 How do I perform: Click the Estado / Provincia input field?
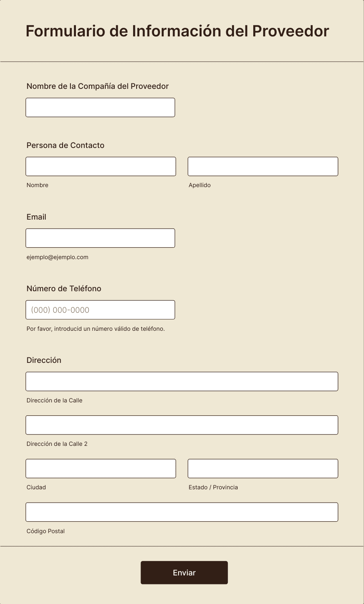pyautogui.click(x=263, y=469)
